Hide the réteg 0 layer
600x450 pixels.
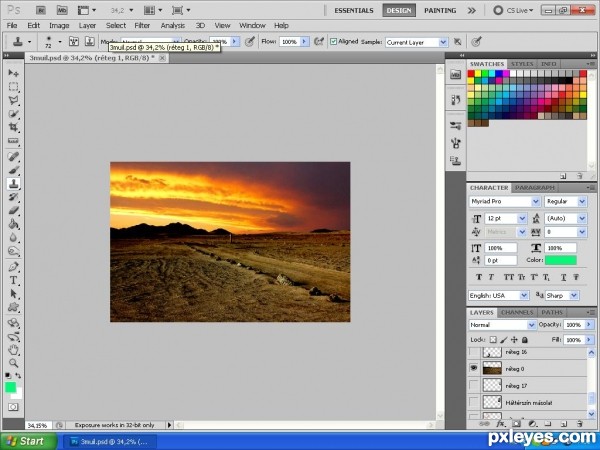pyautogui.click(x=474, y=368)
